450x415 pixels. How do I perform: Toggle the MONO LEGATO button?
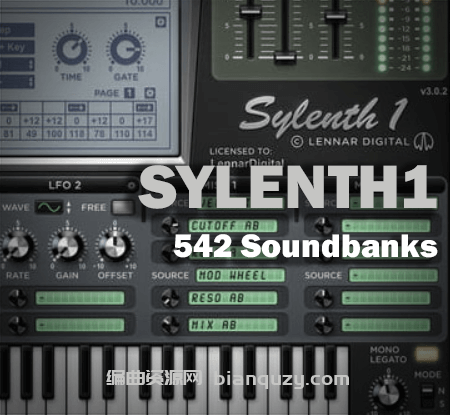pyautogui.click(x=427, y=354)
